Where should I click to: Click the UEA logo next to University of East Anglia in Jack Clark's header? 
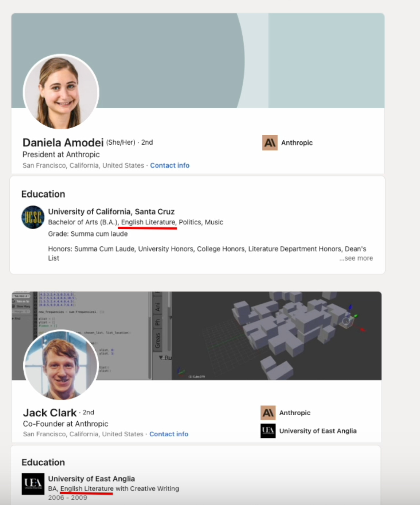268,431
